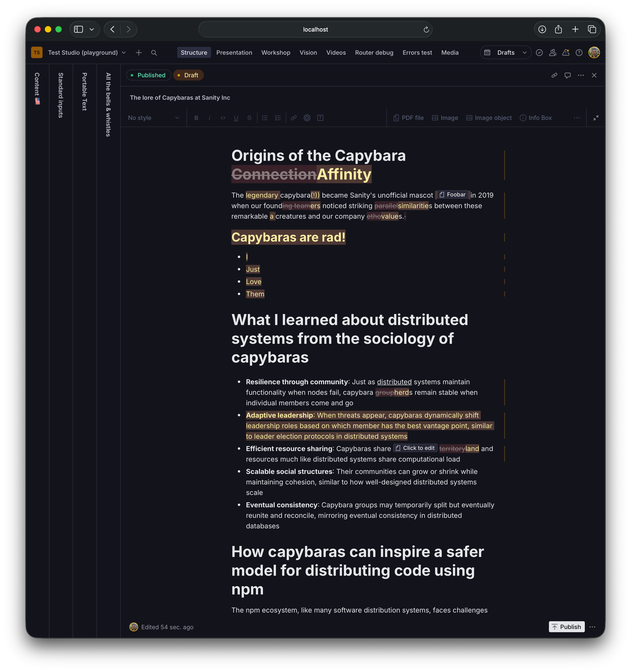
Task: Expand the collapsed Standard inputs pane
Action: (x=61, y=95)
